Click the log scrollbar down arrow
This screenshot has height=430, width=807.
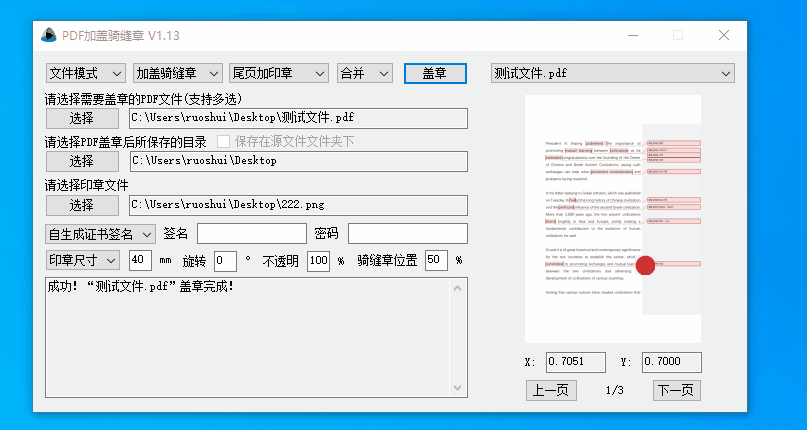point(458,388)
